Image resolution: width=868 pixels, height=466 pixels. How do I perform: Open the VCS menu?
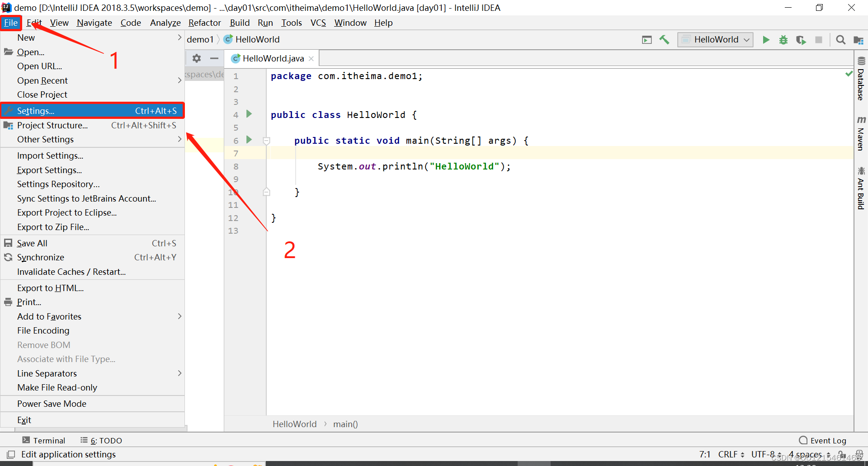pyautogui.click(x=318, y=23)
